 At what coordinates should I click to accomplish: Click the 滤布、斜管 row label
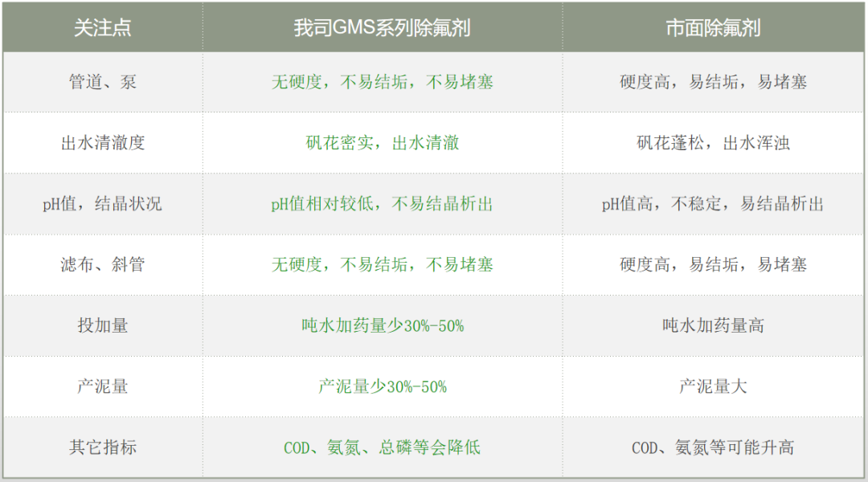(x=102, y=264)
